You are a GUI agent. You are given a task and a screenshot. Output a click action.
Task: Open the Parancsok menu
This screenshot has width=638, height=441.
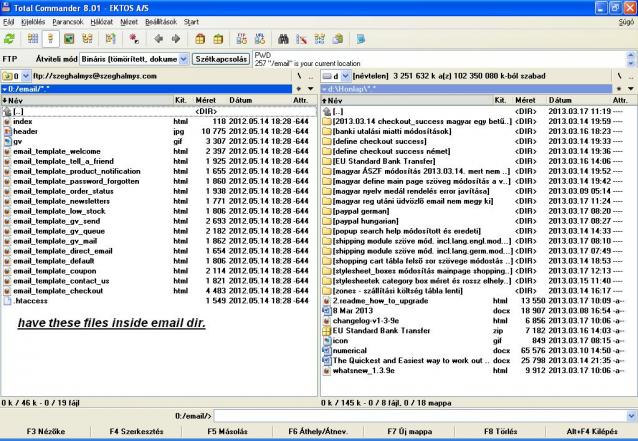click(x=68, y=22)
